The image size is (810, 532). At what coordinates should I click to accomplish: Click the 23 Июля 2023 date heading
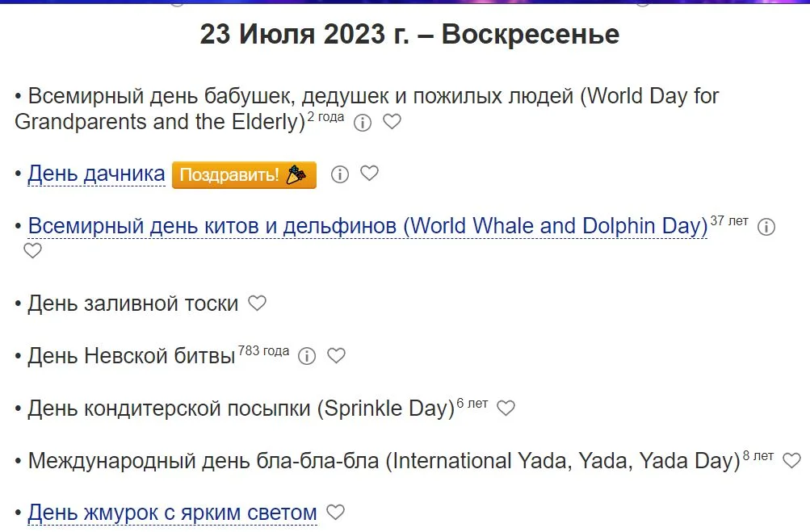point(409,35)
